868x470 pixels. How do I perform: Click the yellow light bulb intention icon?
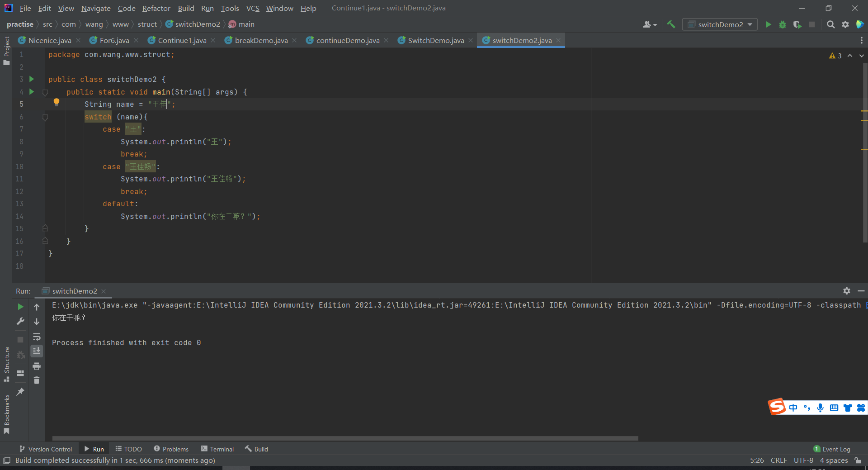click(57, 102)
